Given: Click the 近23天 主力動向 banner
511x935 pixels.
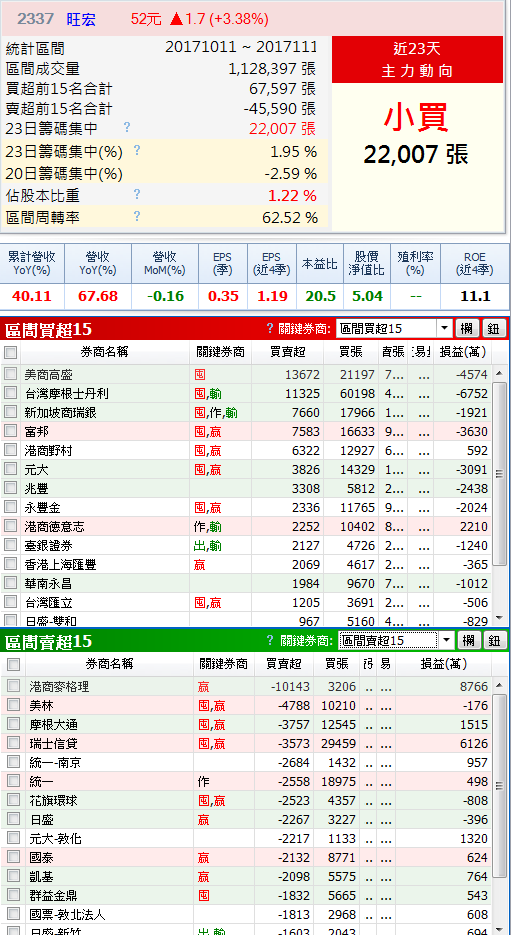Looking at the screenshot, I should tap(417, 60).
